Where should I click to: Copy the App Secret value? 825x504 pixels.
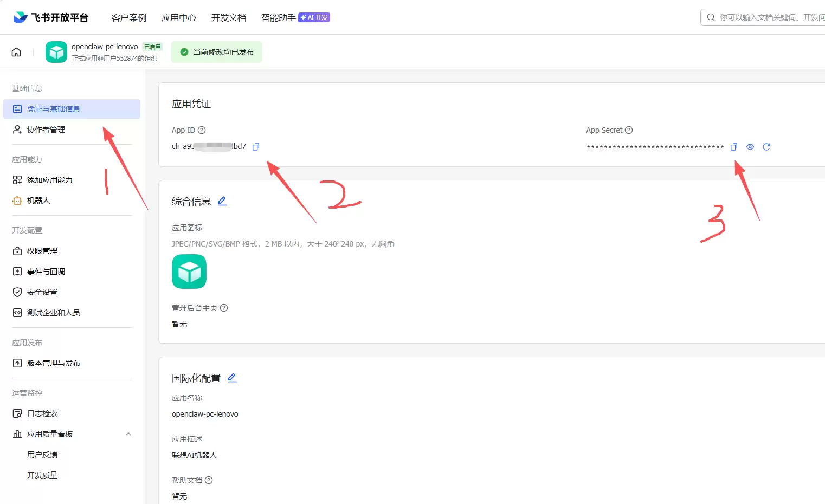click(x=734, y=147)
